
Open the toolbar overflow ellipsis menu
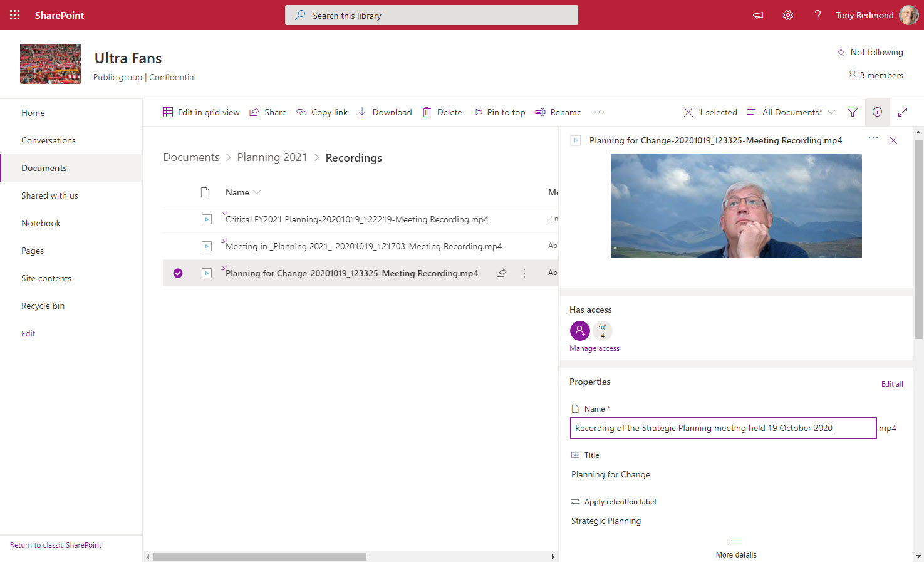(x=600, y=112)
